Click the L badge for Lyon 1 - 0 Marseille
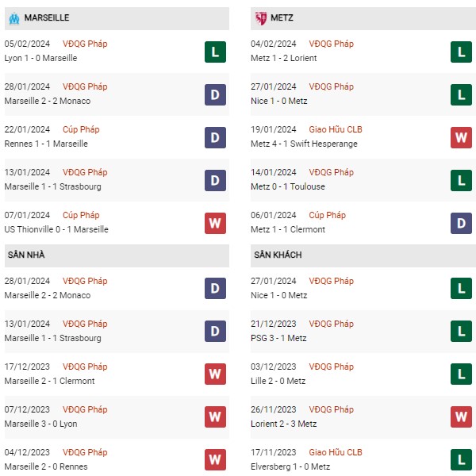 pyautogui.click(x=215, y=52)
